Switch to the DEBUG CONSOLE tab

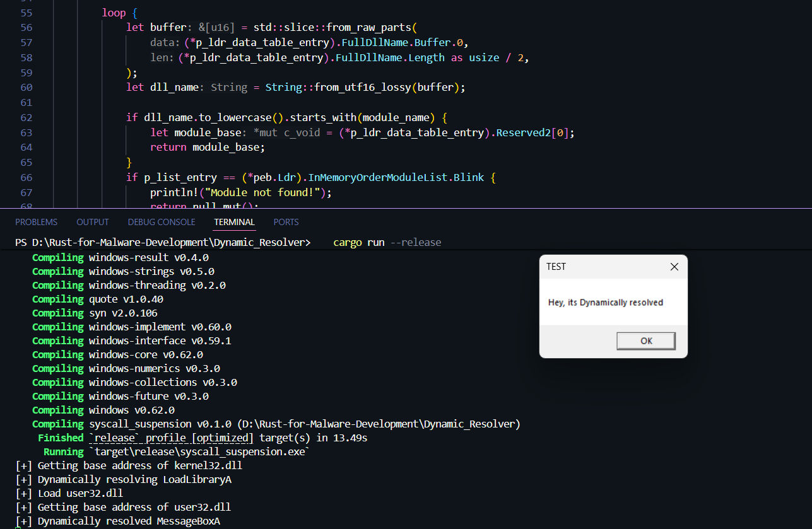tap(162, 222)
